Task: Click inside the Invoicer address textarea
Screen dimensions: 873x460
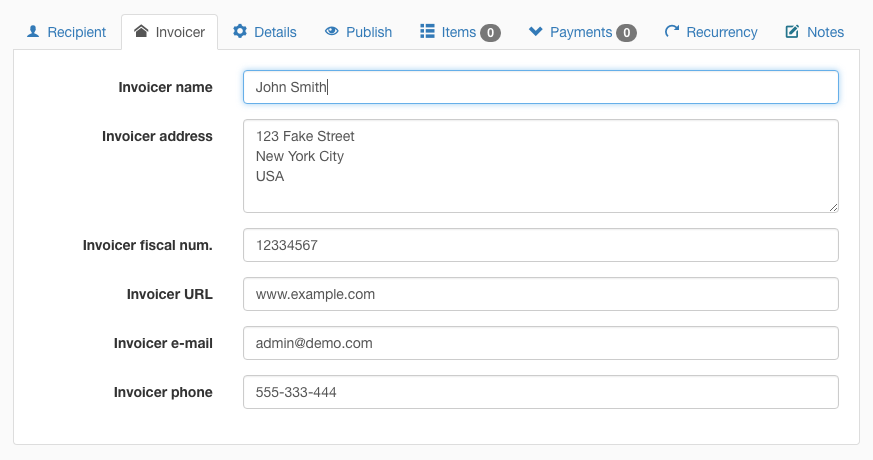Action: [x=541, y=166]
